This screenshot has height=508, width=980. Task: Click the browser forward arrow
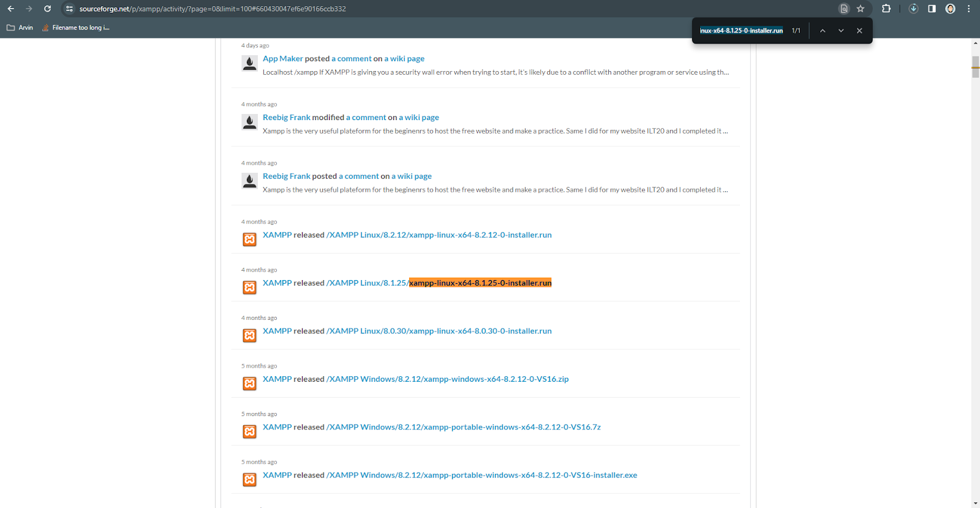(x=29, y=9)
